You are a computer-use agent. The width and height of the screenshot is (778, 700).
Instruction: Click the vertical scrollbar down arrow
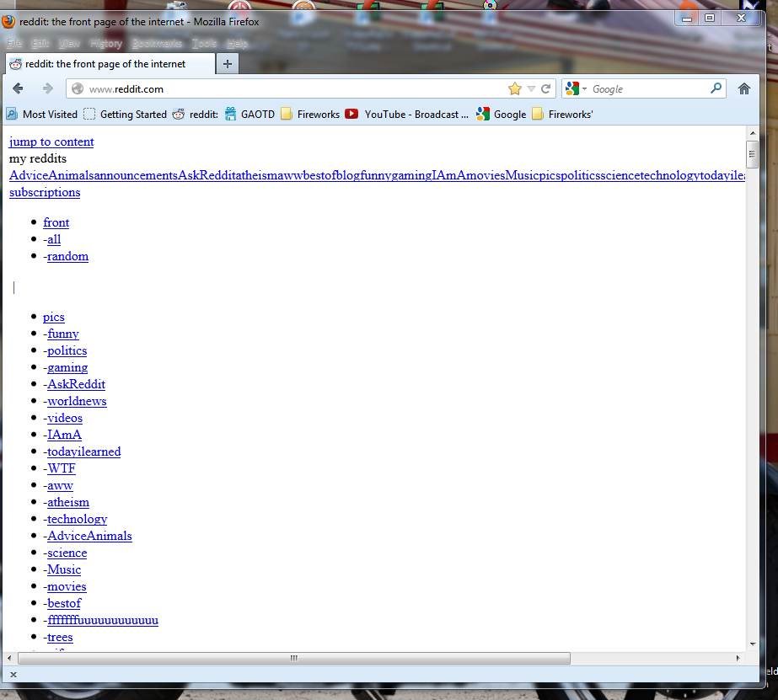(753, 644)
